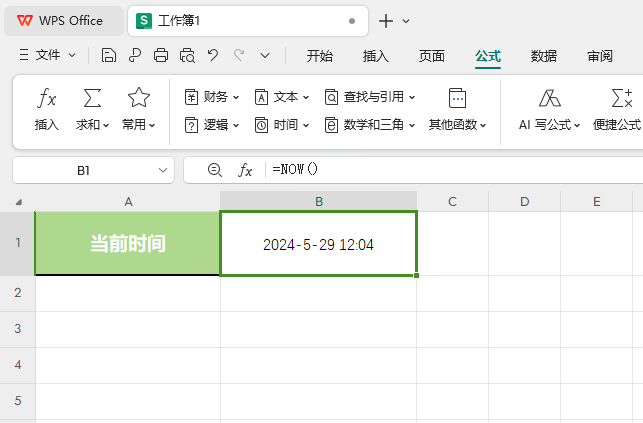
Task: Switch to the 审阅 ribbon tab
Action: pyautogui.click(x=600, y=56)
